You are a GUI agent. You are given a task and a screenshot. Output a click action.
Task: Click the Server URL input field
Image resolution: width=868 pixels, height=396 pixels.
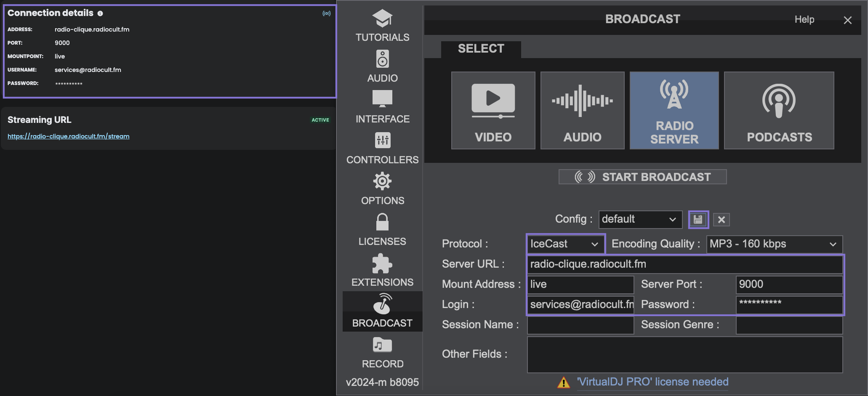(x=685, y=264)
